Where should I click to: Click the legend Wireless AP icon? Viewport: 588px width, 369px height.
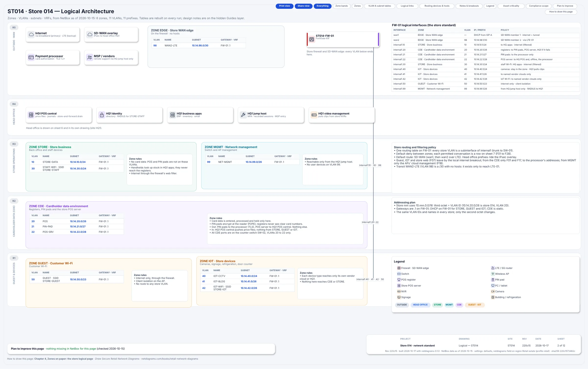tap(493, 274)
